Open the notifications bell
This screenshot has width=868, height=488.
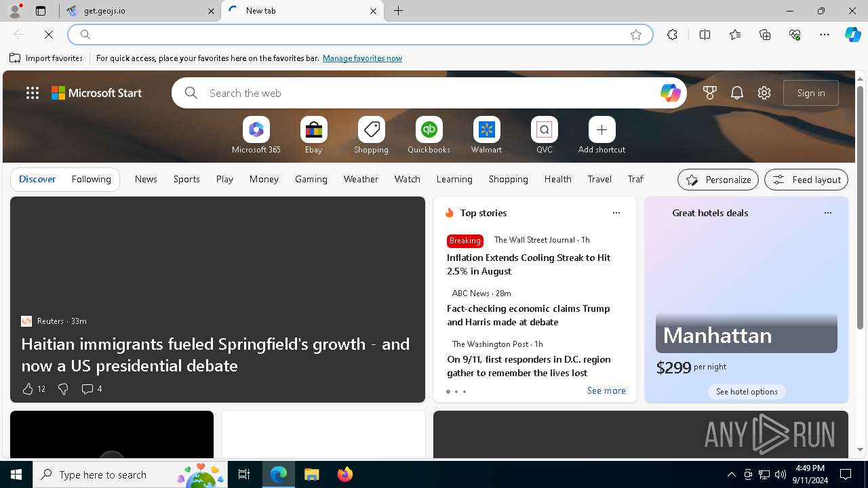tap(737, 93)
